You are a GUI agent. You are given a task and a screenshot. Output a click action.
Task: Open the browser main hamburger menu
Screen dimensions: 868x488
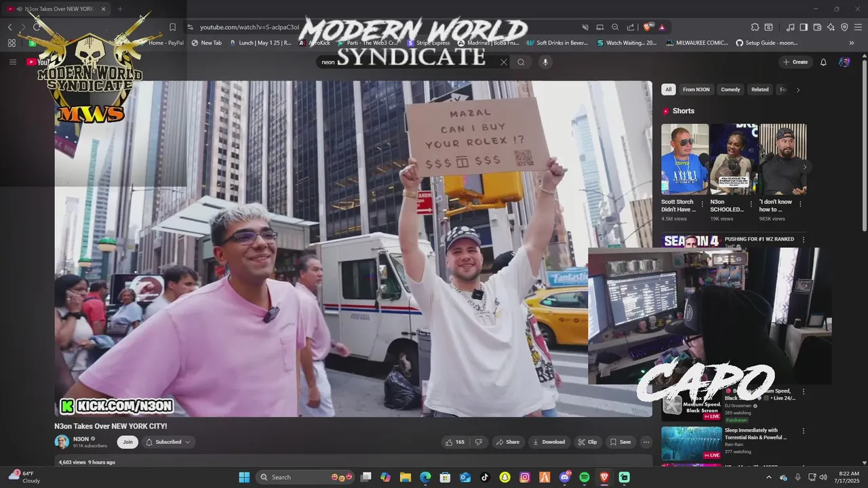tap(858, 27)
